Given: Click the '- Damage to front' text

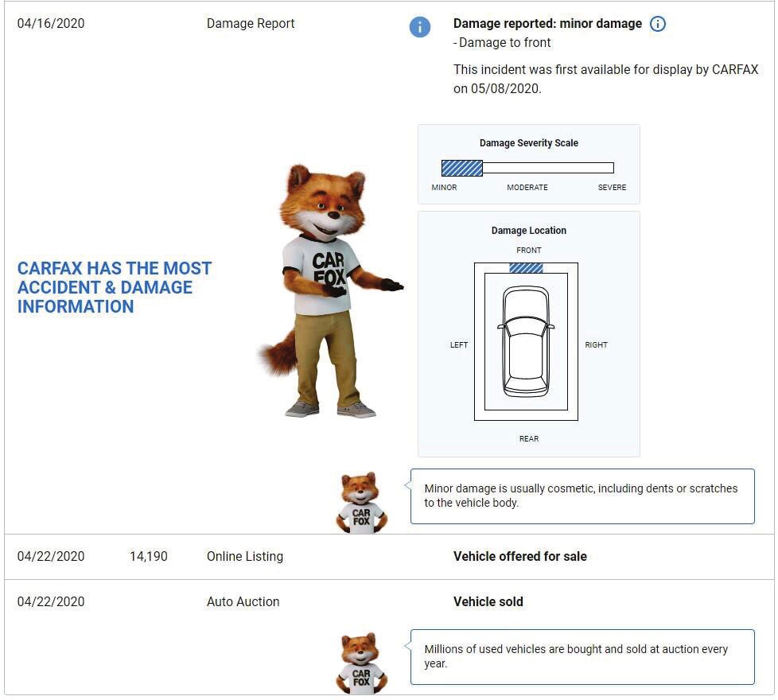Looking at the screenshot, I should [x=502, y=43].
